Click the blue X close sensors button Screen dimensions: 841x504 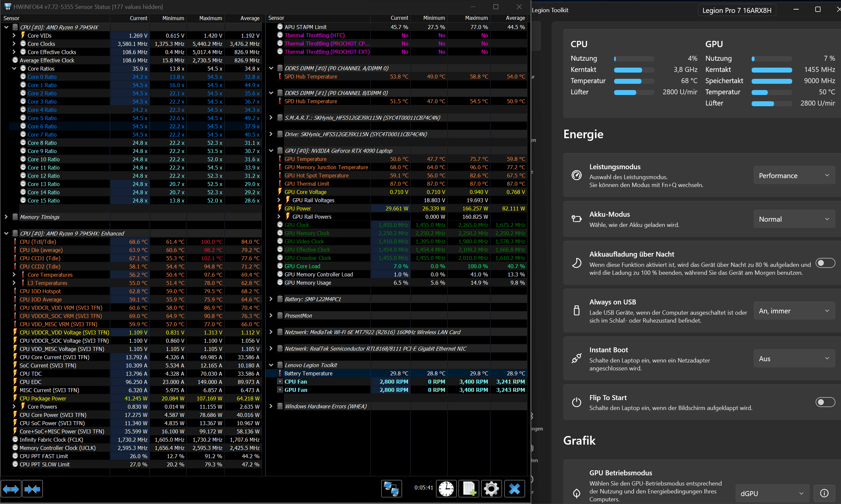514,489
